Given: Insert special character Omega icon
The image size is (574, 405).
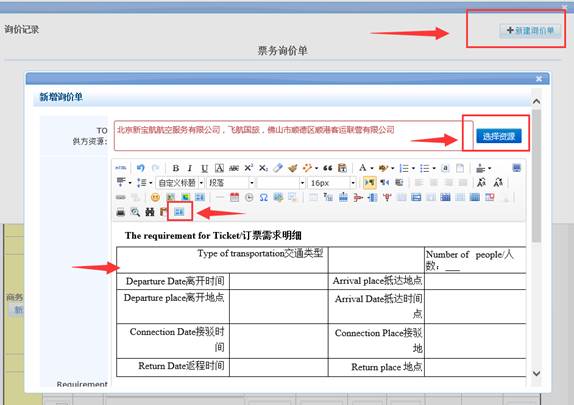Looking at the screenshot, I should (263, 197).
